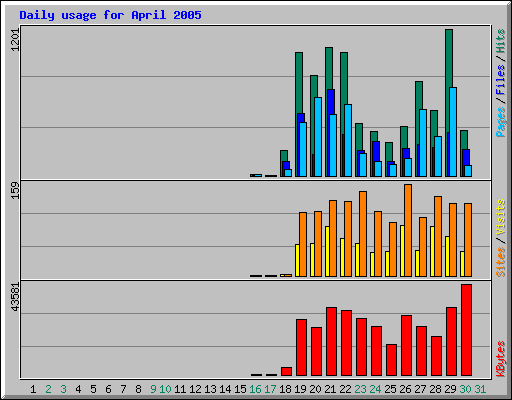The height and width of the screenshot is (400, 512).
Task: Click the 159 visits axis value
Action: (15, 191)
